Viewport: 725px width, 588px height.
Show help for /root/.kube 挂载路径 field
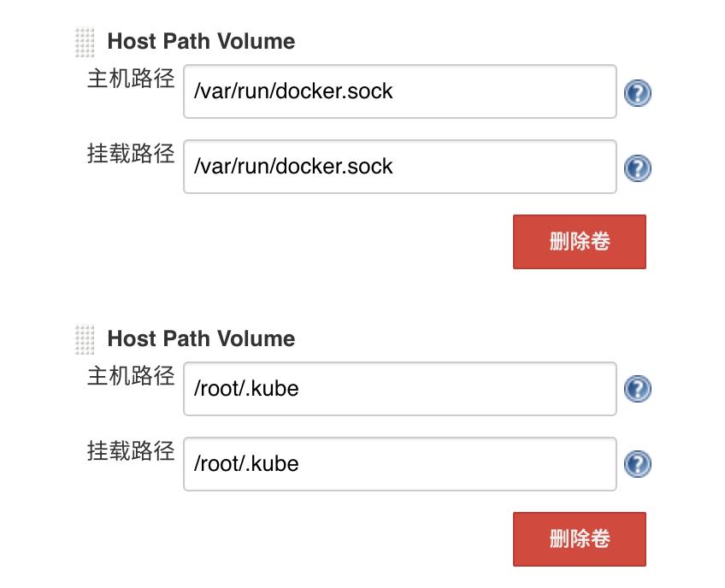click(x=637, y=464)
